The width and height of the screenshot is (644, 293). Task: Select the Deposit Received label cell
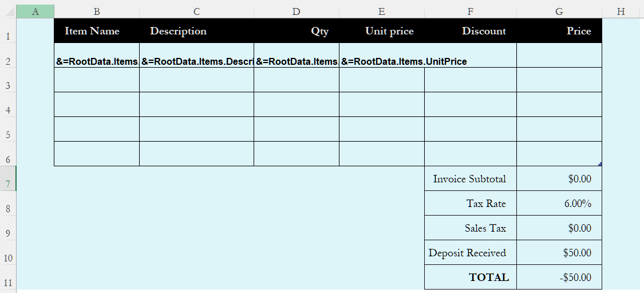471,253
